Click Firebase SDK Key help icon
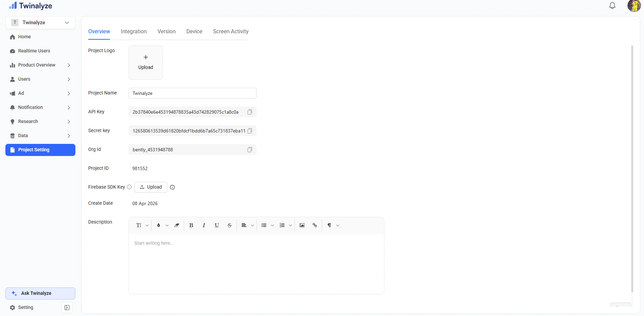 pyautogui.click(x=129, y=187)
